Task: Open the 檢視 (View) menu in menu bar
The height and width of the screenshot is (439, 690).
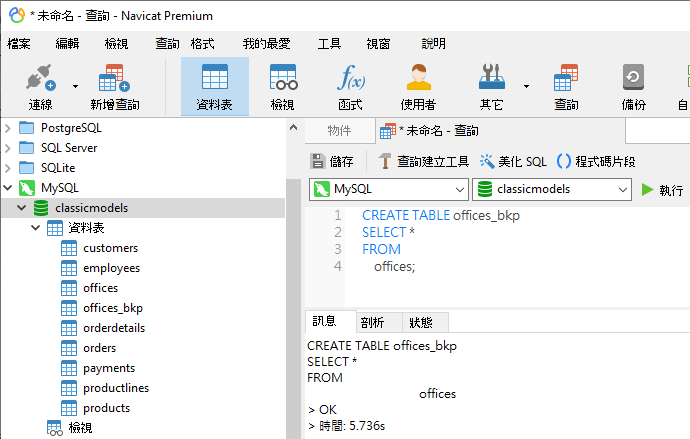Action: [x=116, y=44]
